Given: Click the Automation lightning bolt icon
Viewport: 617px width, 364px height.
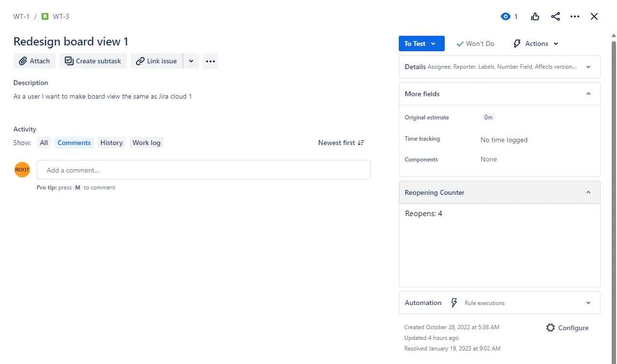Looking at the screenshot, I should pos(454,303).
